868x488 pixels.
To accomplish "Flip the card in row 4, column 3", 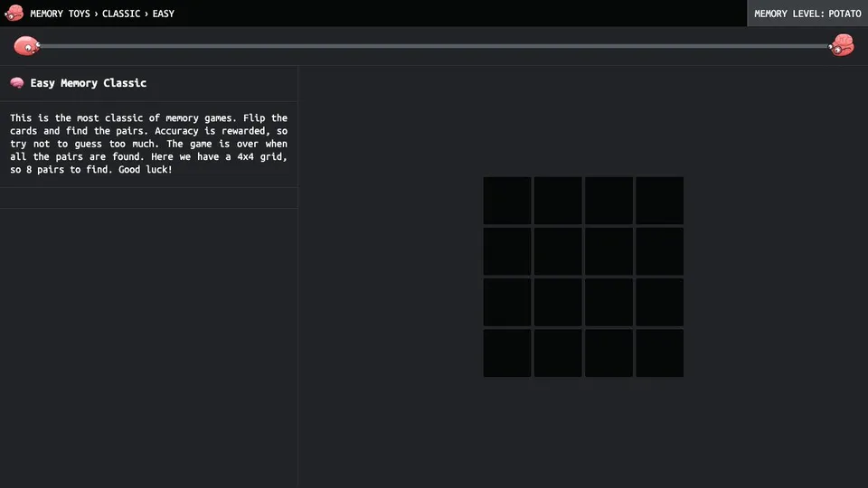I will click(x=609, y=353).
